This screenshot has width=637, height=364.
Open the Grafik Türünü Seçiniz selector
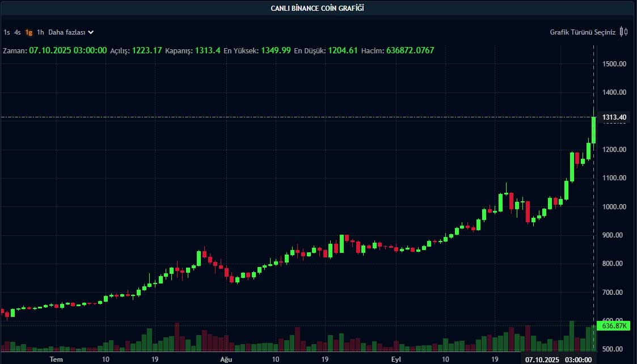click(x=583, y=32)
